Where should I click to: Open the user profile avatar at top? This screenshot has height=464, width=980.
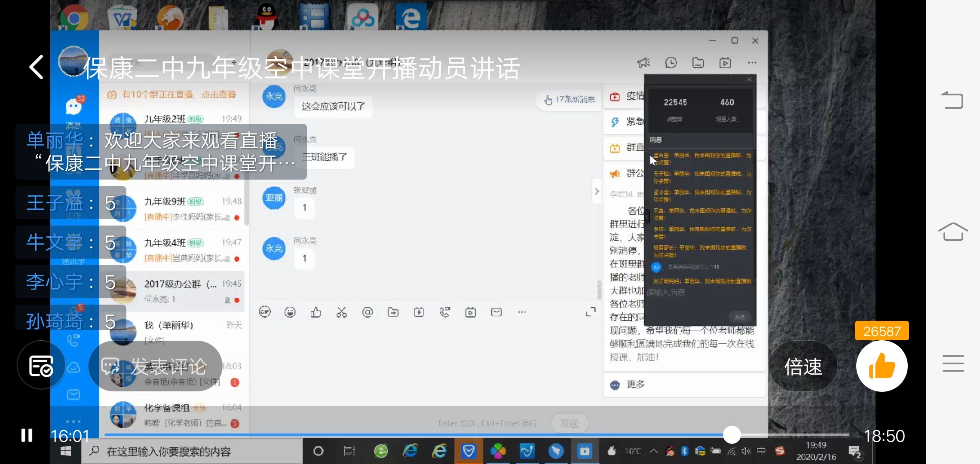point(73,61)
